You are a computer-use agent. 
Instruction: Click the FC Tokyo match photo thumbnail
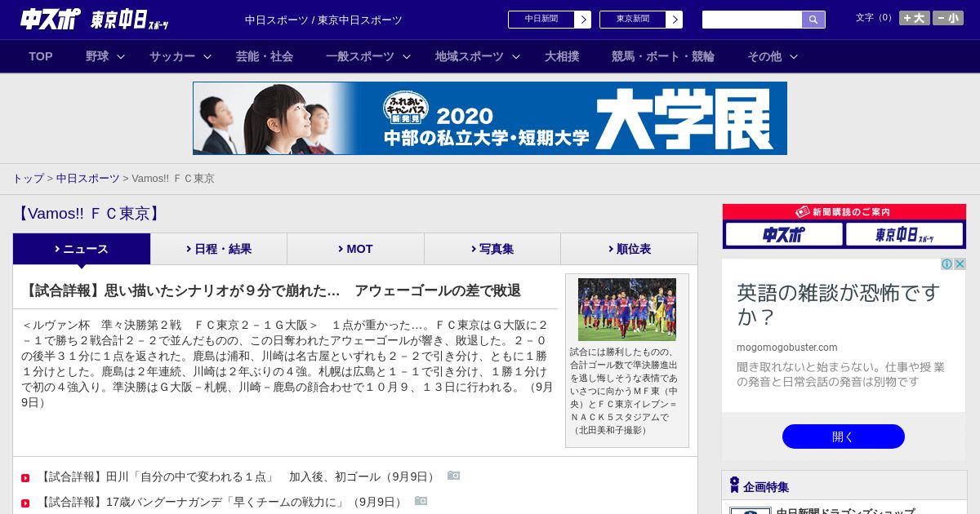point(627,309)
